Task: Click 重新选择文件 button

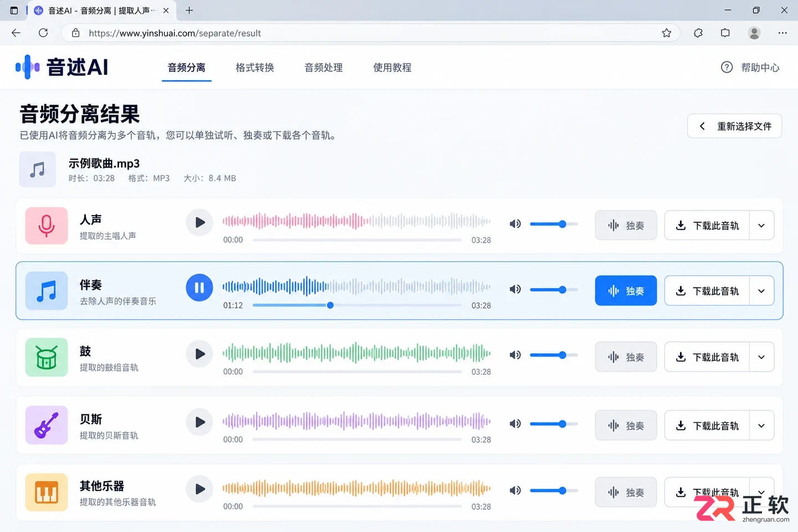Action: click(x=734, y=126)
